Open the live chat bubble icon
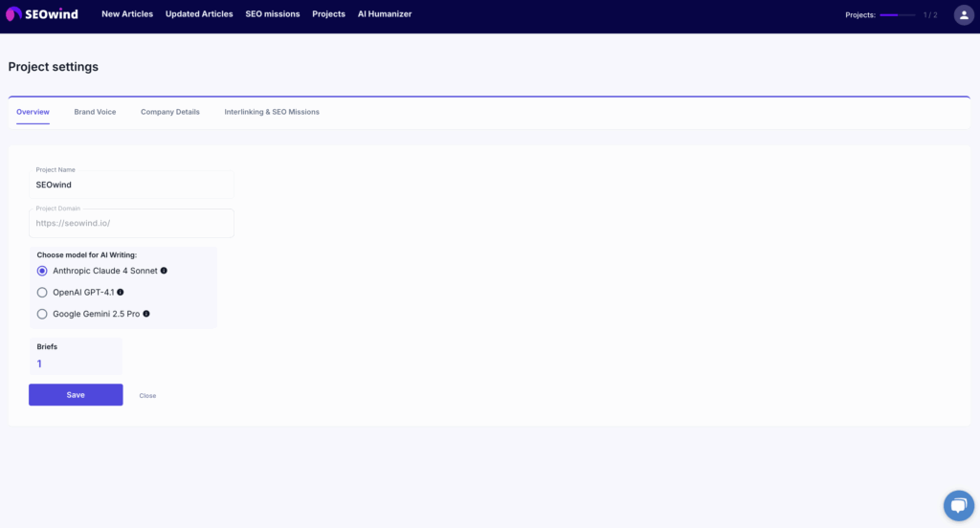Image resolution: width=980 pixels, height=528 pixels. pos(958,505)
